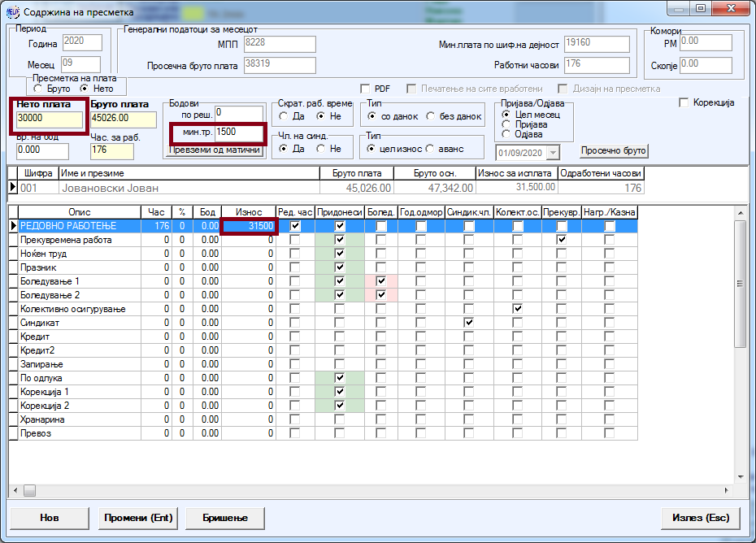The height and width of the screenshot is (543, 756).
Task: Toggle Ред. час checkbox for РЕДОВНО РАБОТЕЊЕ
Action: click(295, 226)
